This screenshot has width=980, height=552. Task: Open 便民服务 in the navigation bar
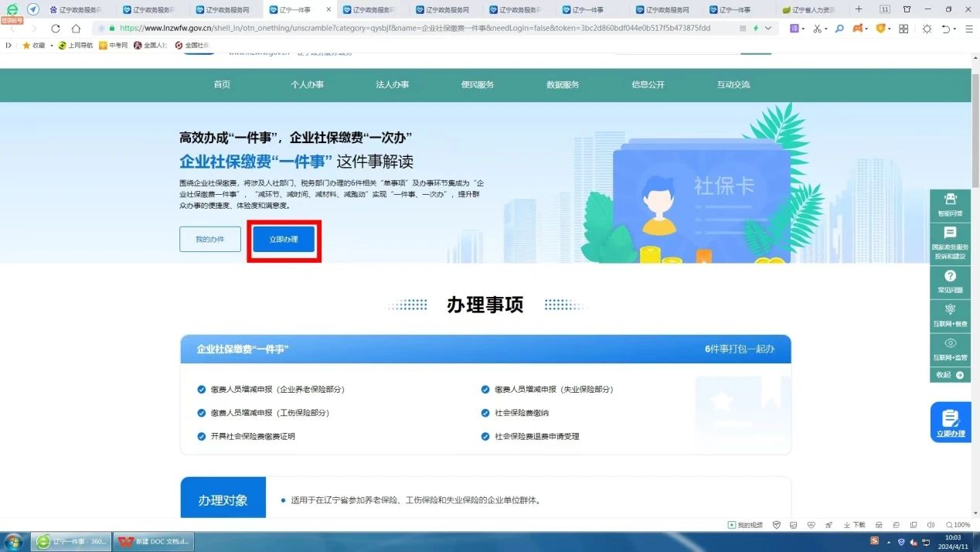pos(478,85)
